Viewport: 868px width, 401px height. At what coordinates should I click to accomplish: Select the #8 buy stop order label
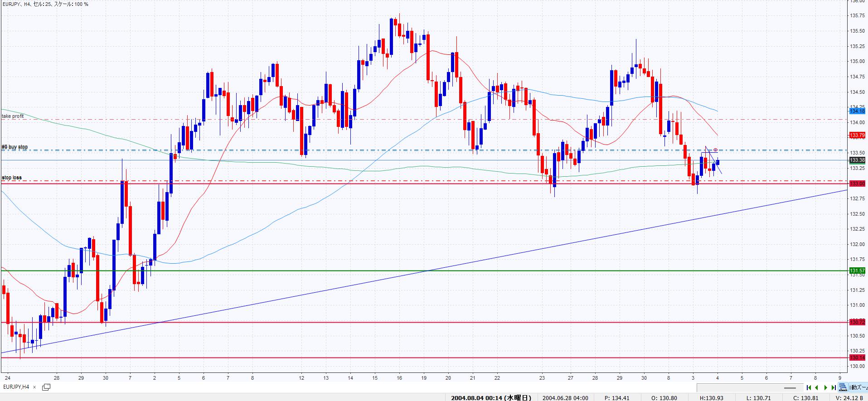click(x=15, y=147)
